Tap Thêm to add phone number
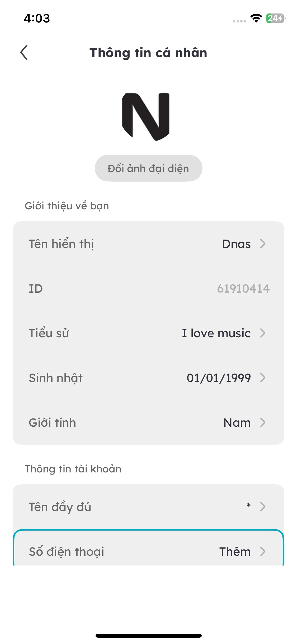Screen dimensions: 297x644 [235, 551]
